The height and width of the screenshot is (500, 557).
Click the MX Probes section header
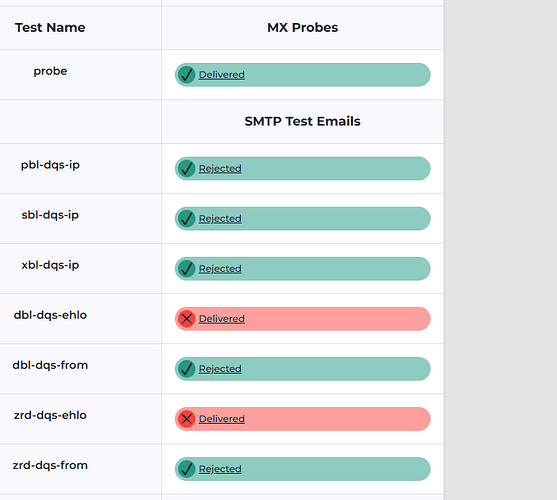(302, 28)
